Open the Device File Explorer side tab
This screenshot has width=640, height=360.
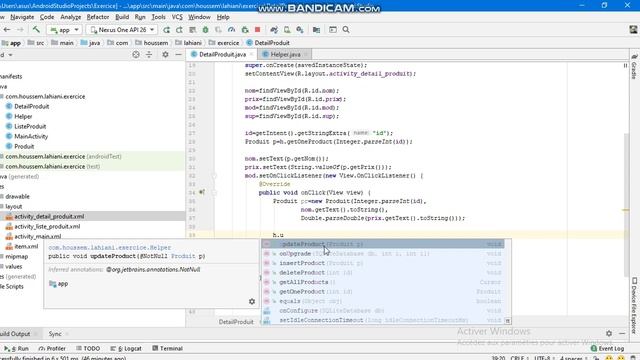click(634, 305)
